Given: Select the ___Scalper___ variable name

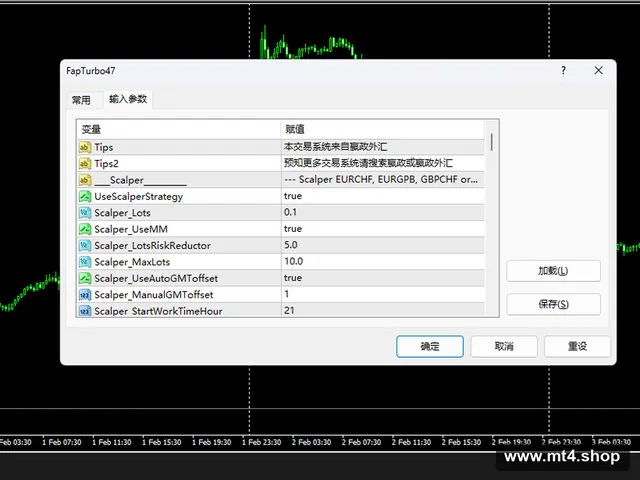Looking at the screenshot, I should [x=140, y=180].
